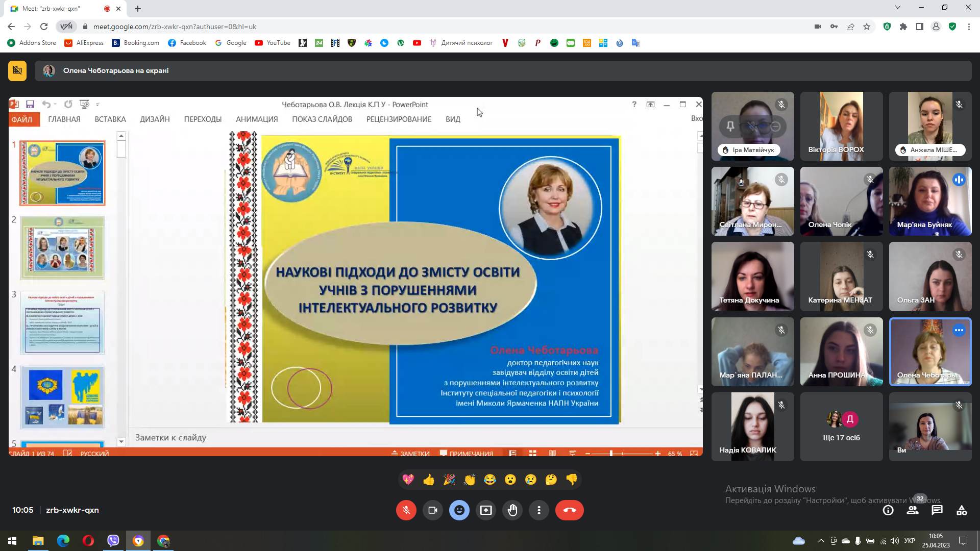Open Viber from the taskbar
980x551 pixels.
[113, 541]
